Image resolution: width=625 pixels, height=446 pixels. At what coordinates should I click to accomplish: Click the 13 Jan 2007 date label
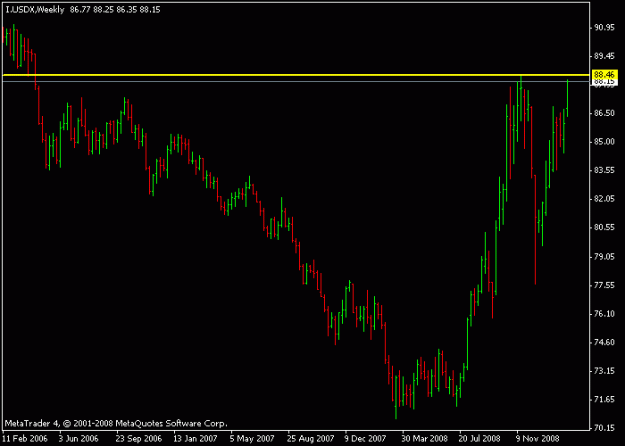(x=195, y=439)
